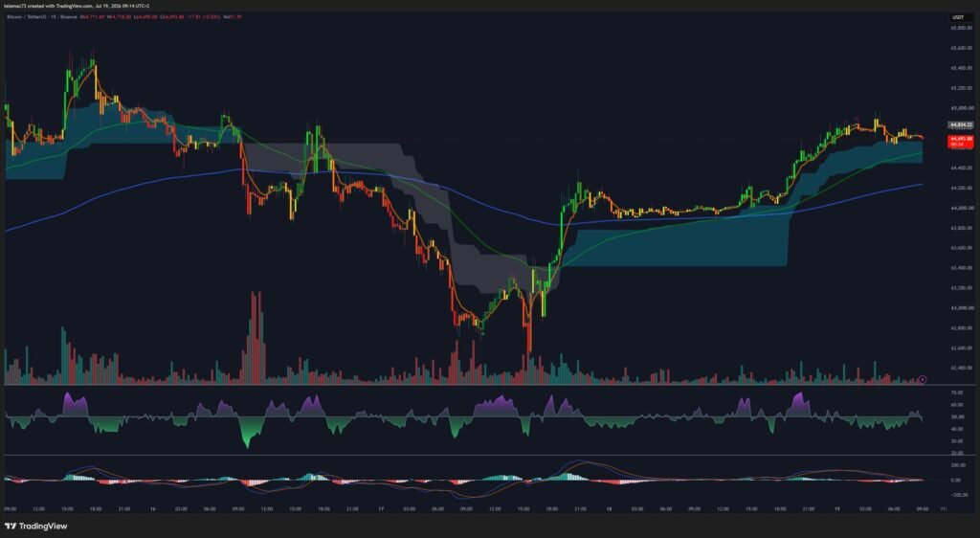980x538 pixels.
Task: Click the 20.00 level on the oscillator scale
Action: pyautogui.click(x=959, y=453)
